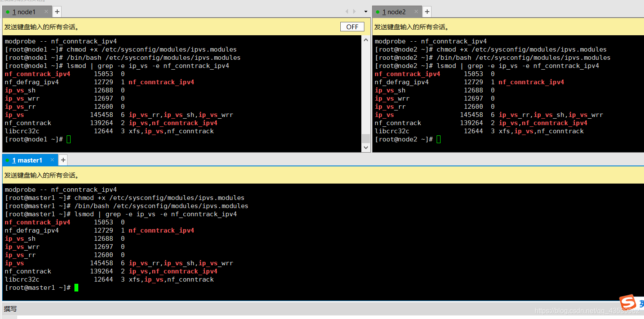Click ip_vs_rr row in node2 terminal
The width and height of the screenshot is (644, 319).
[435, 107]
